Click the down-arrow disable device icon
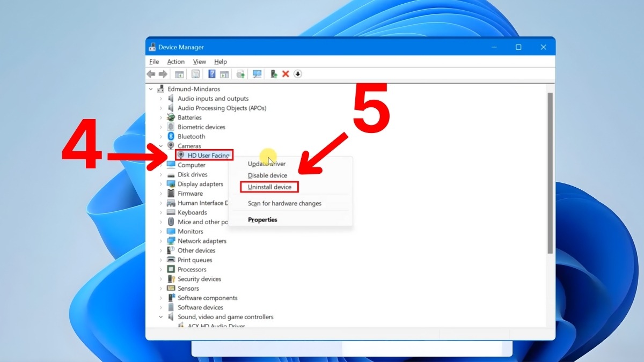This screenshot has height=362, width=644. 298,74
